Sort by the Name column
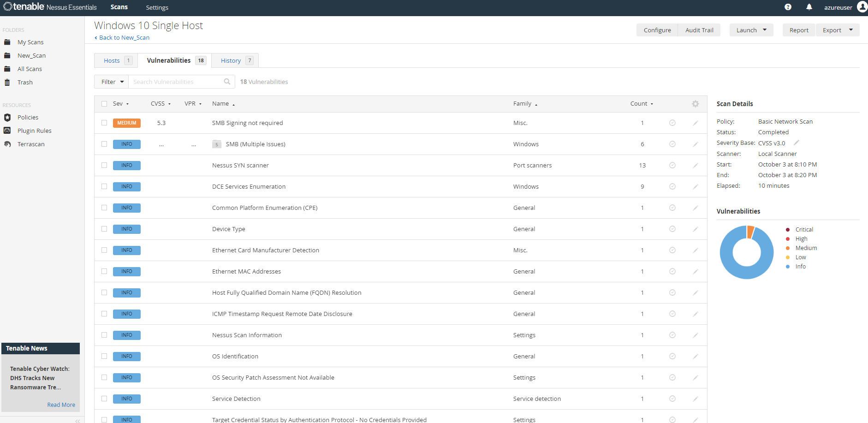868x423 pixels. (223, 104)
